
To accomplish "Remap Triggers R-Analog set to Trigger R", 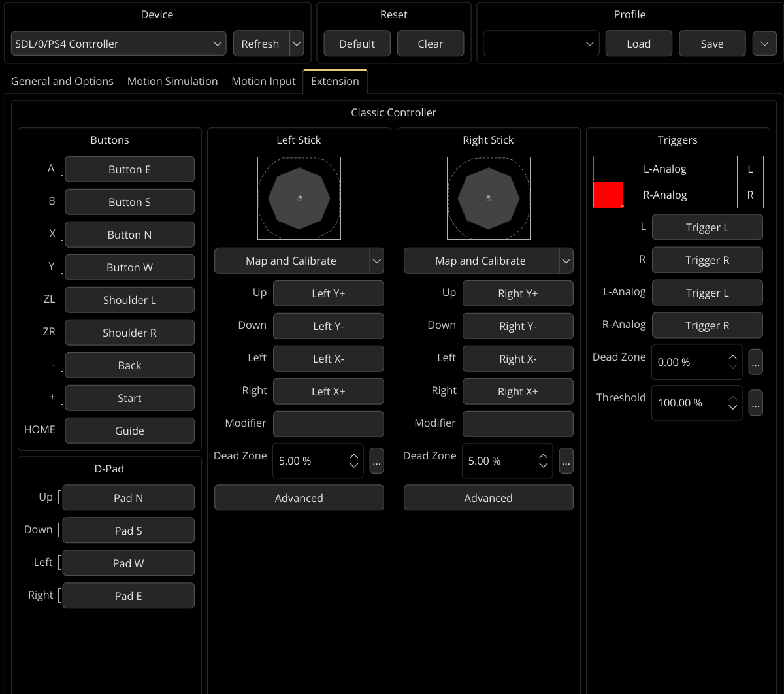I will pos(708,325).
